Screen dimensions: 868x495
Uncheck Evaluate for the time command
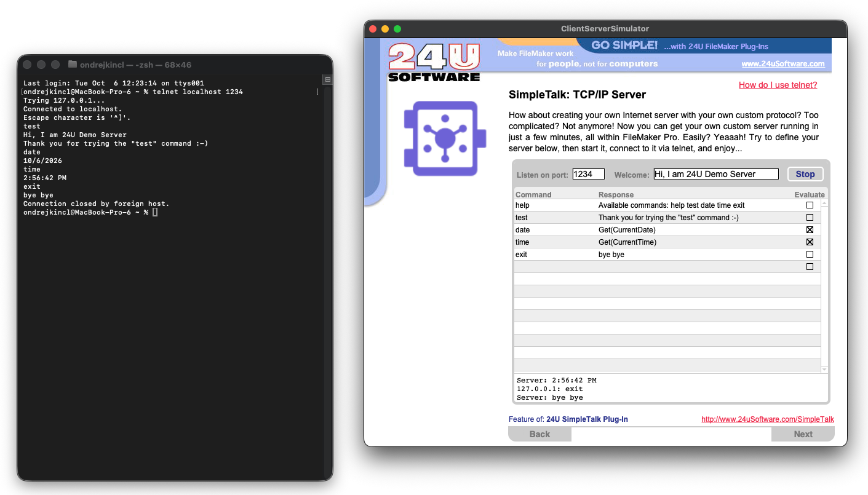pos(810,242)
